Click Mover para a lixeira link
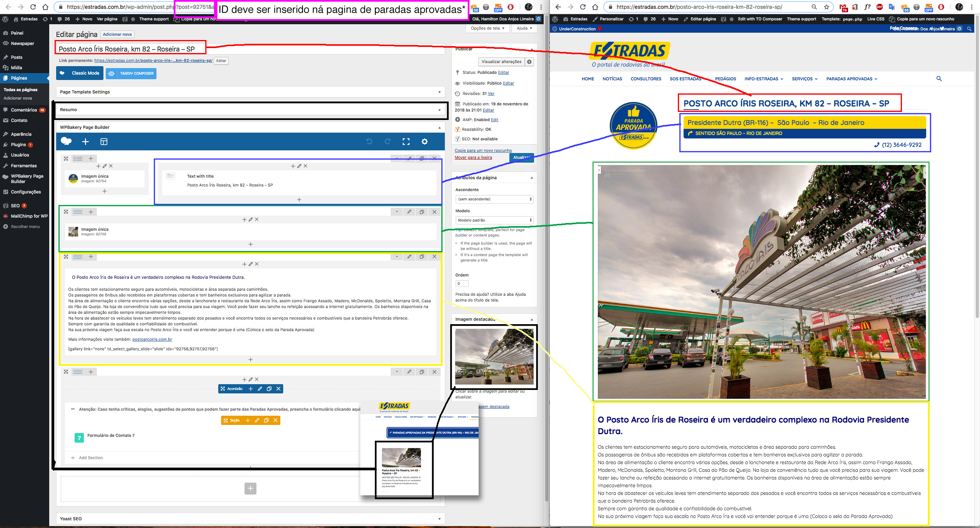 coord(473,157)
